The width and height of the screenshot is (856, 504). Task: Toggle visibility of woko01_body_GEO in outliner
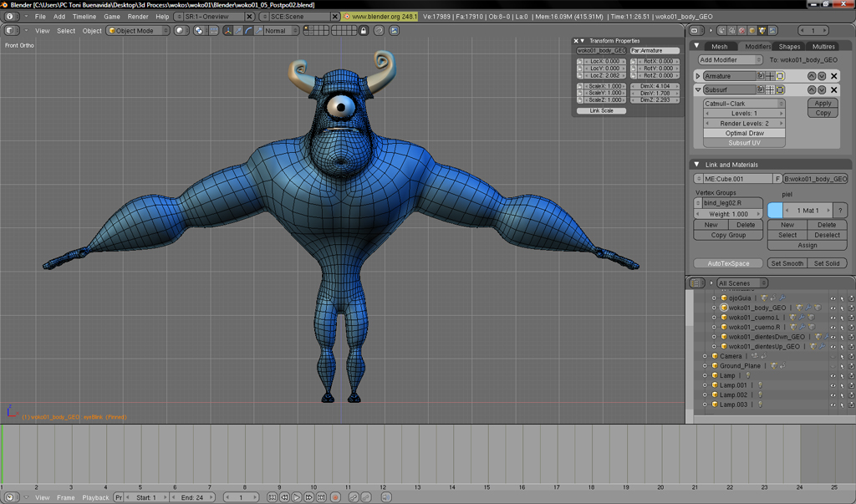pyautogui.click(x=833, y=308)
